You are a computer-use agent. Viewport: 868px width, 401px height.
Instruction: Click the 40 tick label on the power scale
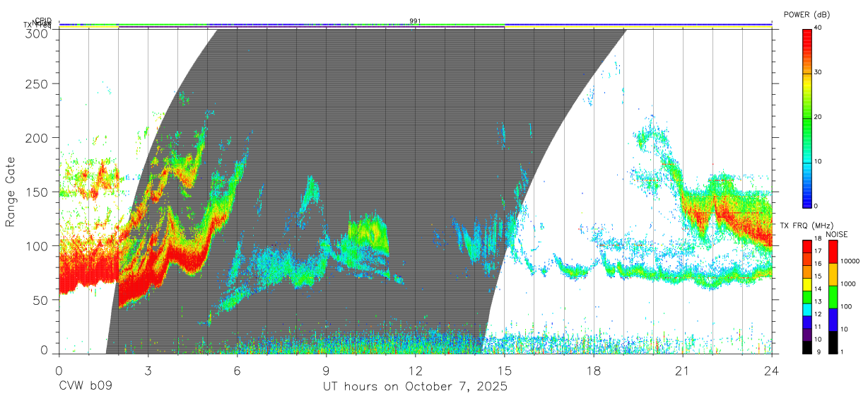(819, 28)
